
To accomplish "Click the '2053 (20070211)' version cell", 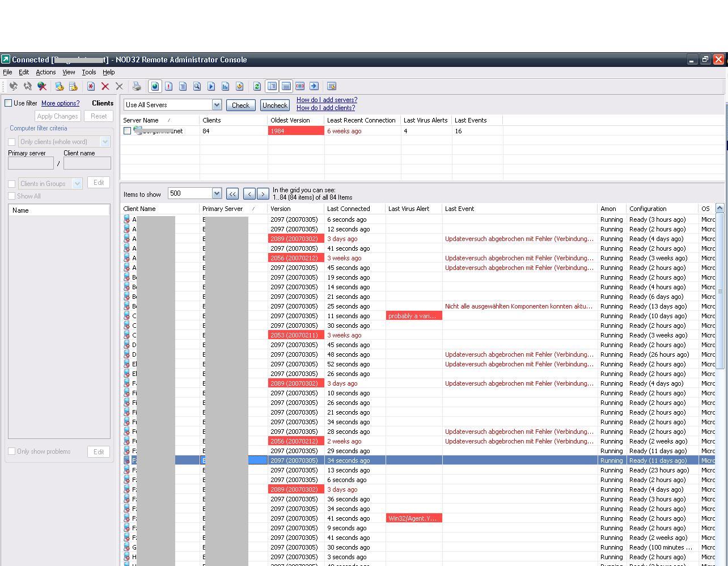I will pyautogui.click(x=296, y=335).
